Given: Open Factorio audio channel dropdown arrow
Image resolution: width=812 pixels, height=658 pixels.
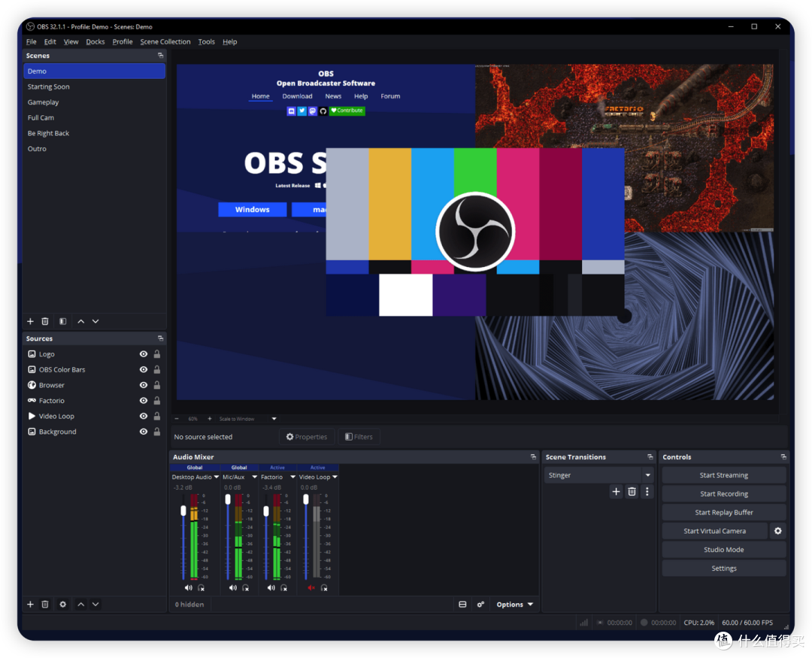Looking at the screenshot, I should (292, 477).
